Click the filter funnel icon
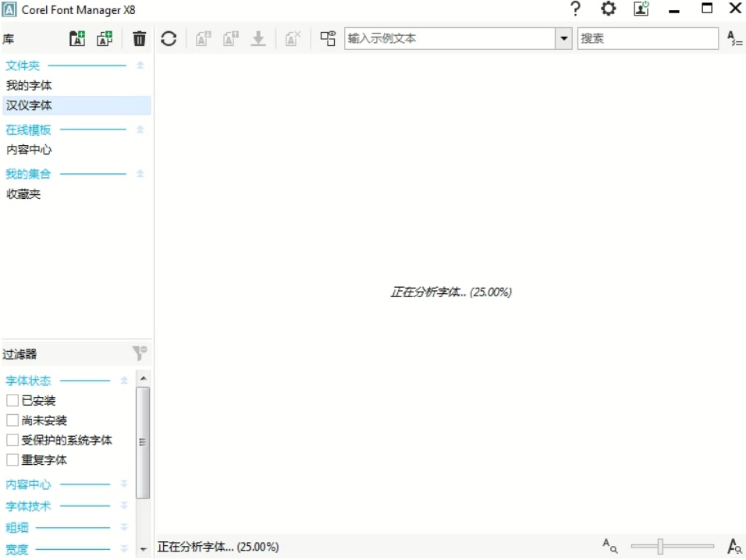Viewport: 746px width, 560px height. coord(140,353)
